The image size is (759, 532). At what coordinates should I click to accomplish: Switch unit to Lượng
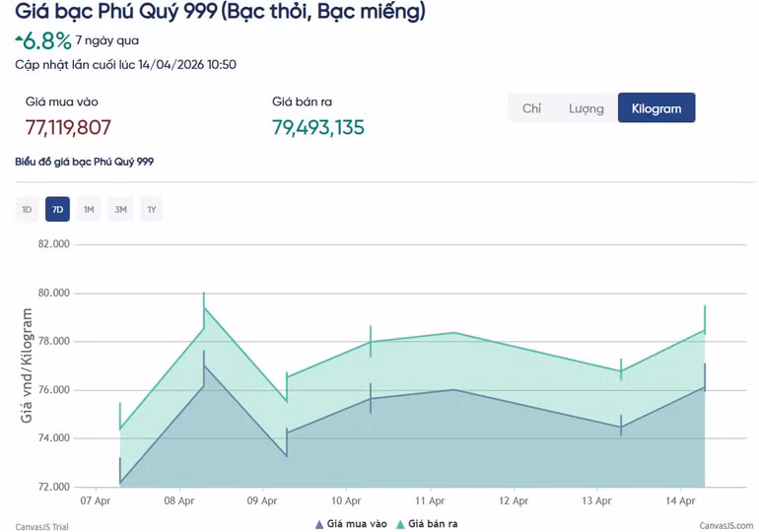[586, 108]
